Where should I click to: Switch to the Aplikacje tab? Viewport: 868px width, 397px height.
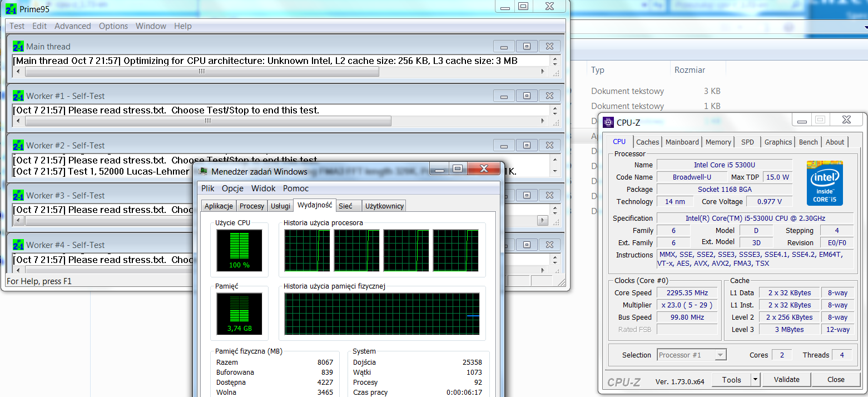(x=219, y=206)
